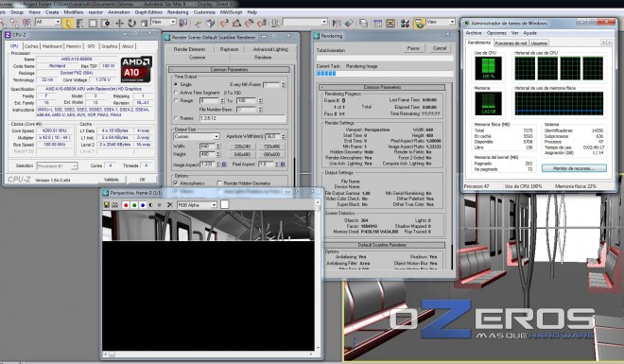624x364 pixels.
Task: Pause the rendering
Action: tap(413, 48)
